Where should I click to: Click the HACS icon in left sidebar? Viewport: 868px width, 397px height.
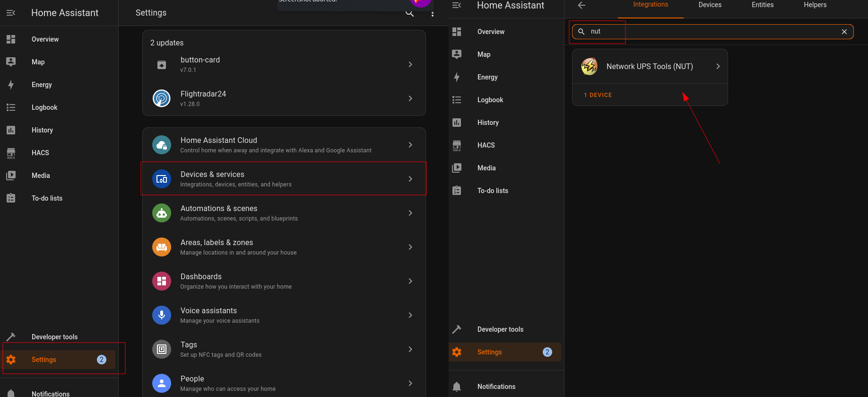[11, 153]
